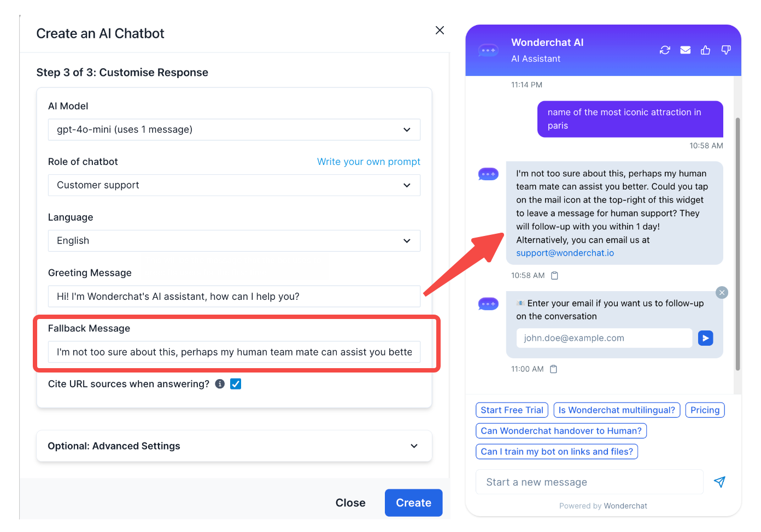The height and width of the screenshot is (532, 761).
Task: Show info about citing URL sources
Action: coord(220,384)
